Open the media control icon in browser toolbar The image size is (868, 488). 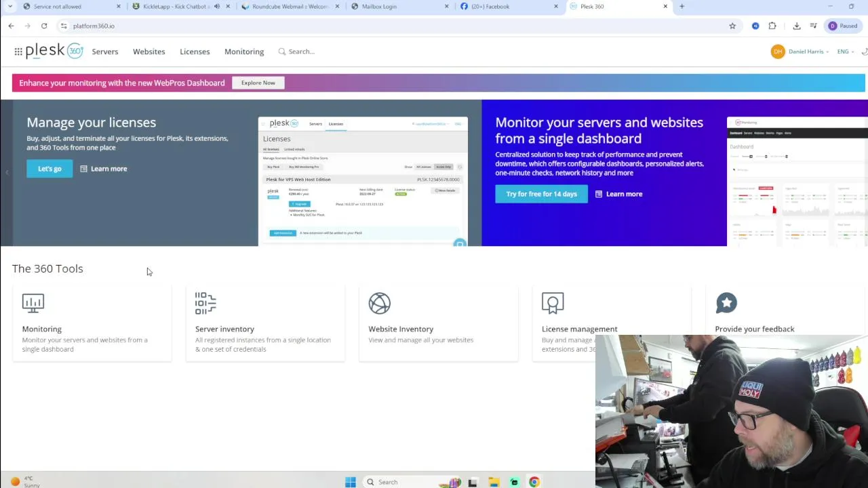click(813, 26)
